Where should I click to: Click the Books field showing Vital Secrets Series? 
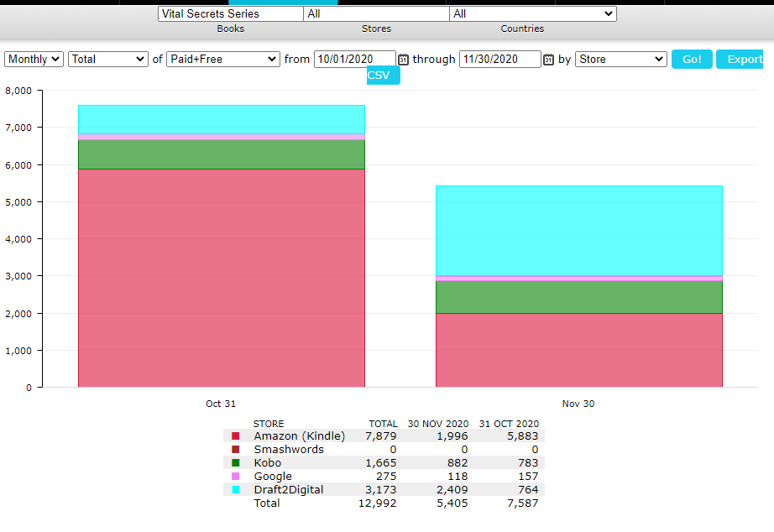[x=231, y=14]
